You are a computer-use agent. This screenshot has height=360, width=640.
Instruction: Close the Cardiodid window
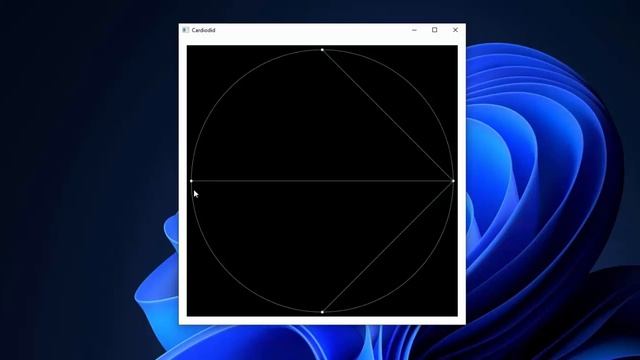click(455, 30)
